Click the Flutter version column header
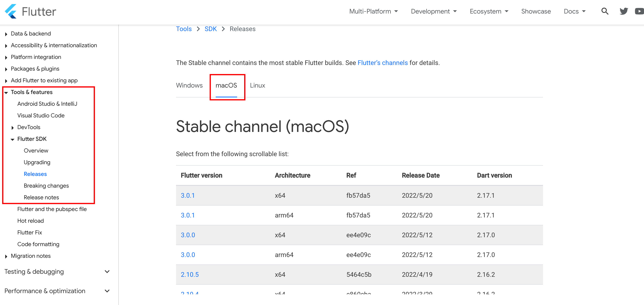 pos(201,175)
